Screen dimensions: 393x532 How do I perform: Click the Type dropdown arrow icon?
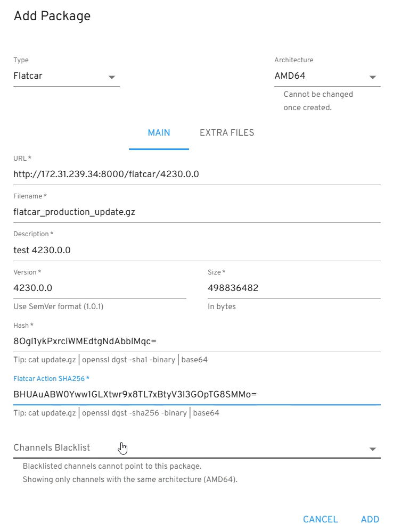(112, 77)
